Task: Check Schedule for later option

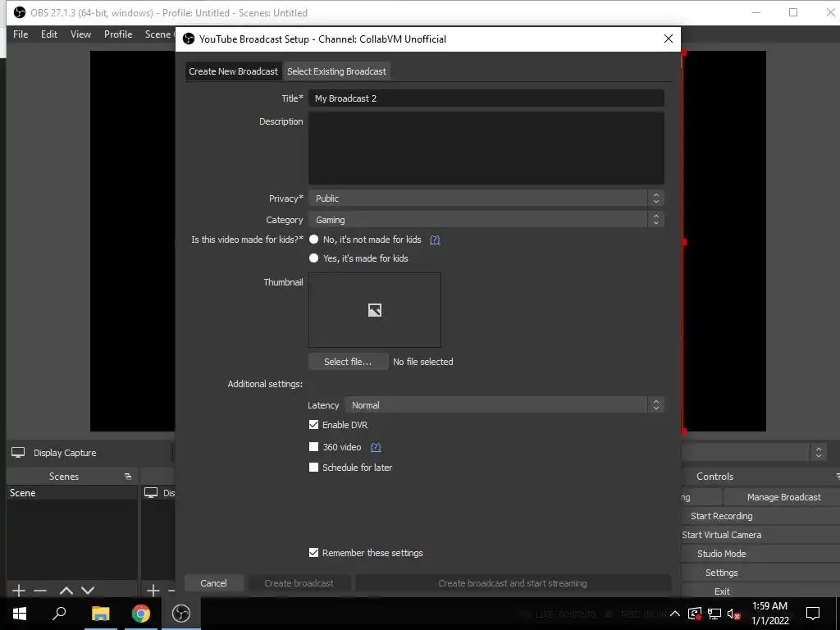Action: [314, 467]
